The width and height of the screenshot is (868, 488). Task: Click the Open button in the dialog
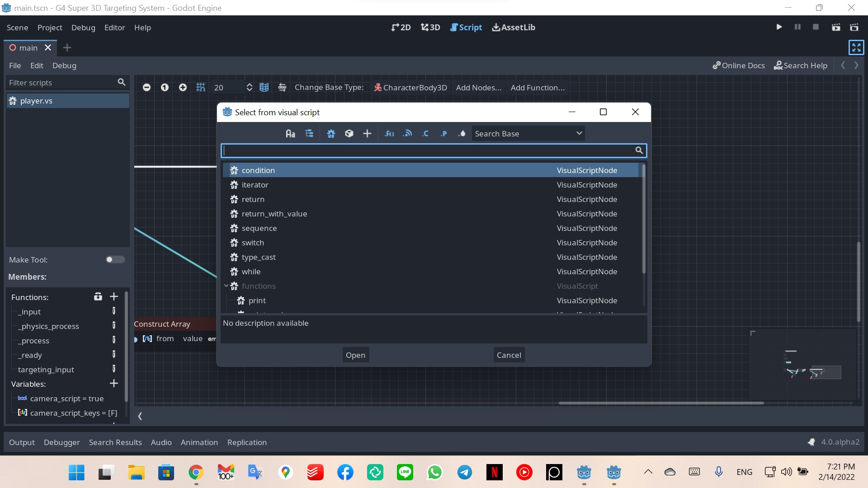click(x=356, y=355)
